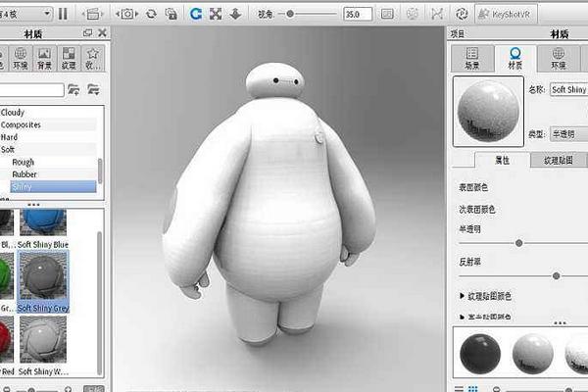Pick the green material sphere thumbnail
Image resolution: width=588 pixels, height=392 pixels.
coord(6,276)
